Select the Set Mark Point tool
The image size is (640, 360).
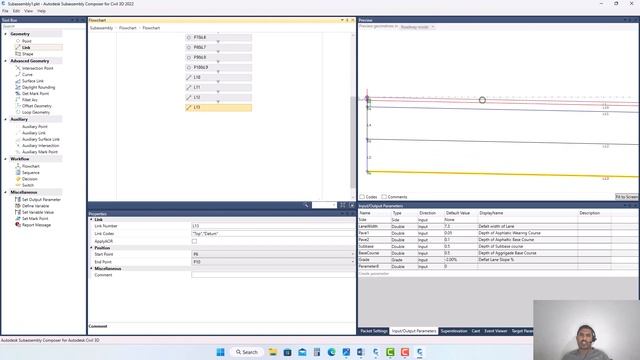pyautogui.click(x=35, y=219)
